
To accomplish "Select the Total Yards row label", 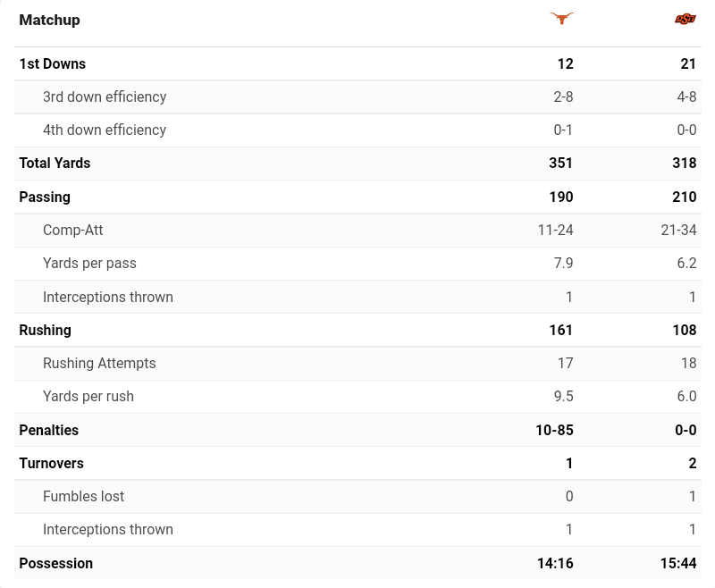I will pos(55,163).
